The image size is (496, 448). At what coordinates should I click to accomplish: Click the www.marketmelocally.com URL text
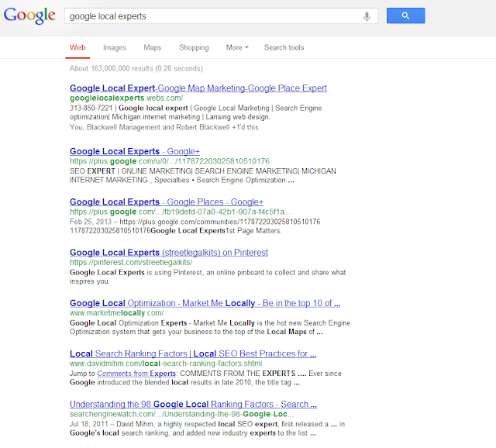117,313
